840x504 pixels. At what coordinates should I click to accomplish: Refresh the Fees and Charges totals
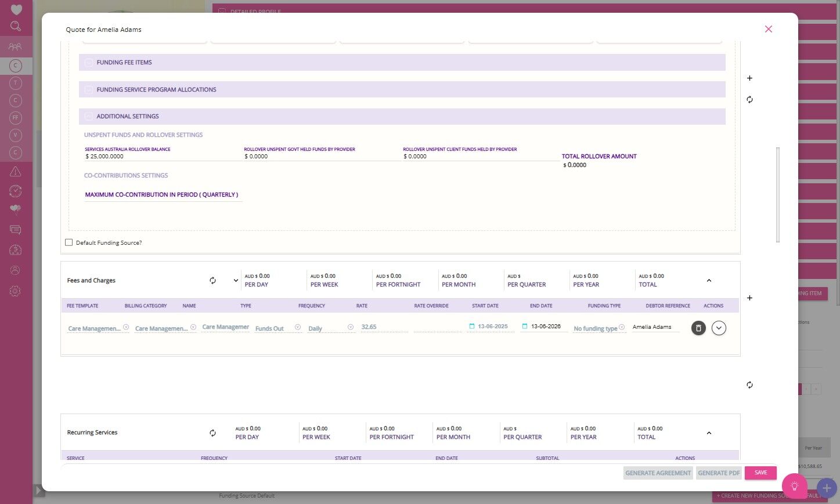point(212,281)
